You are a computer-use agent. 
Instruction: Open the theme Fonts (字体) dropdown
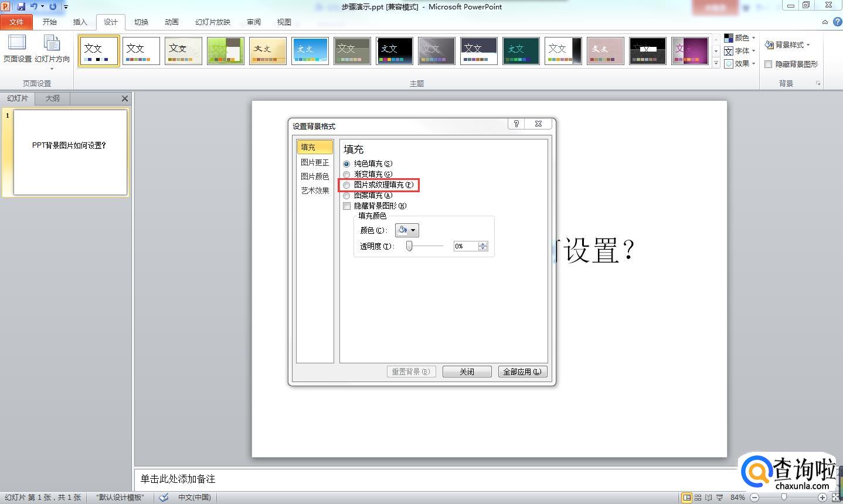(x=740, y=51)
